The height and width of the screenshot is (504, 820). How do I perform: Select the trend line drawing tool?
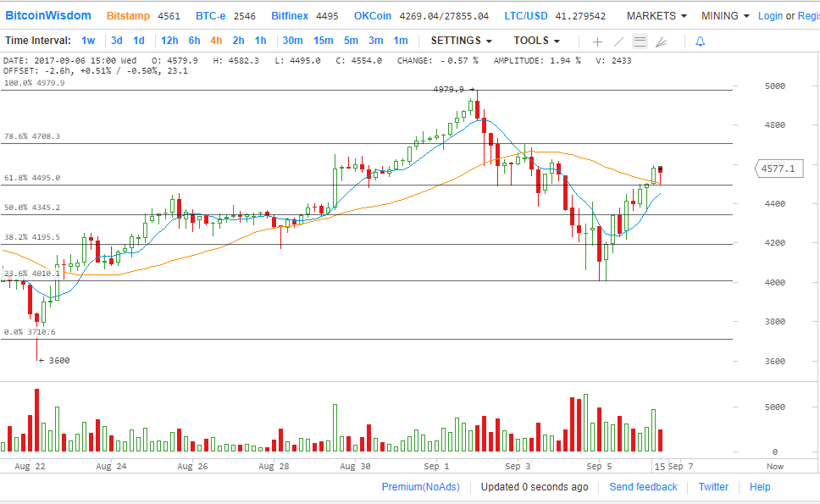[x=619, y=42]
